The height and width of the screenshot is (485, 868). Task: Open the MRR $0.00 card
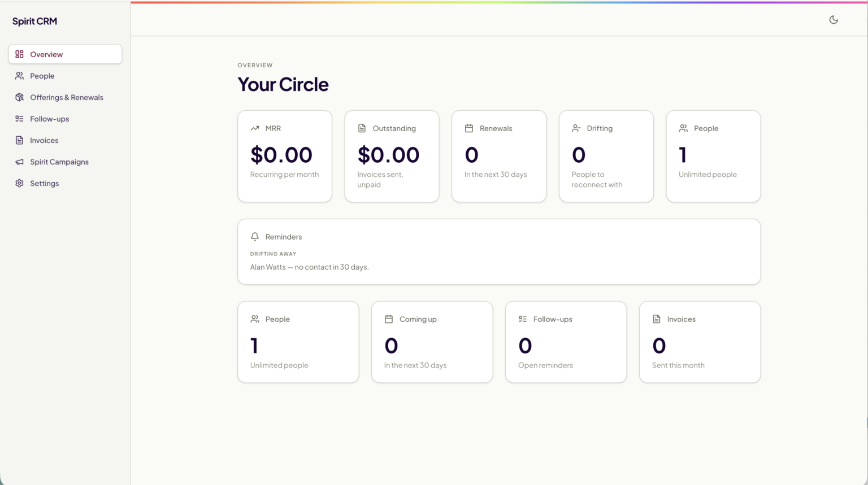285,156
